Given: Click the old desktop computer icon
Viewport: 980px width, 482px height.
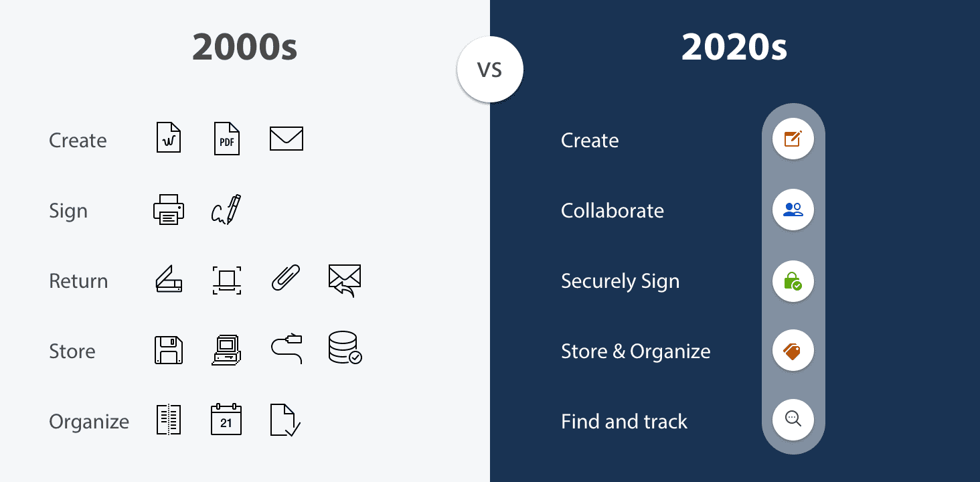Looking at the screenshot, I should click(226, 349).
